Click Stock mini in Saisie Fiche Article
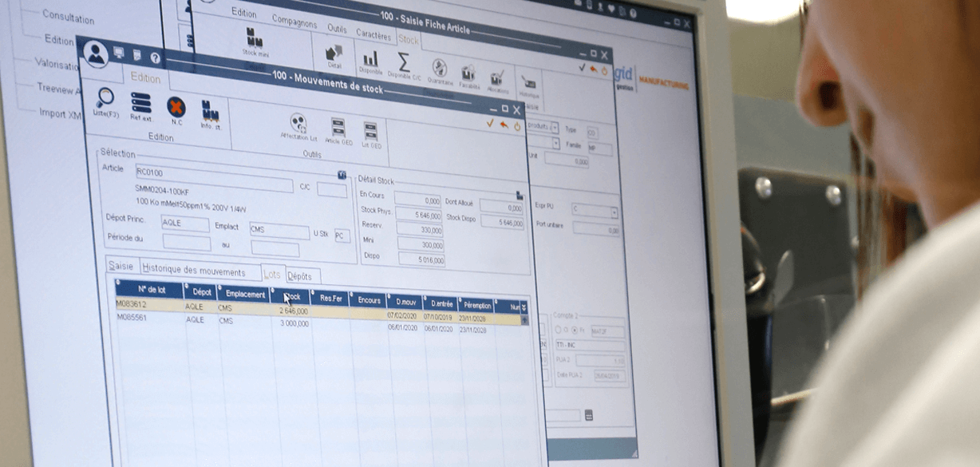980x467 pixels. coord(255,42)
